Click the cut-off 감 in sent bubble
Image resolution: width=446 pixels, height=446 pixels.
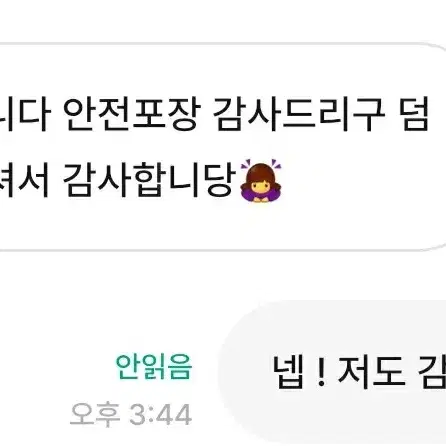(432, 373)
